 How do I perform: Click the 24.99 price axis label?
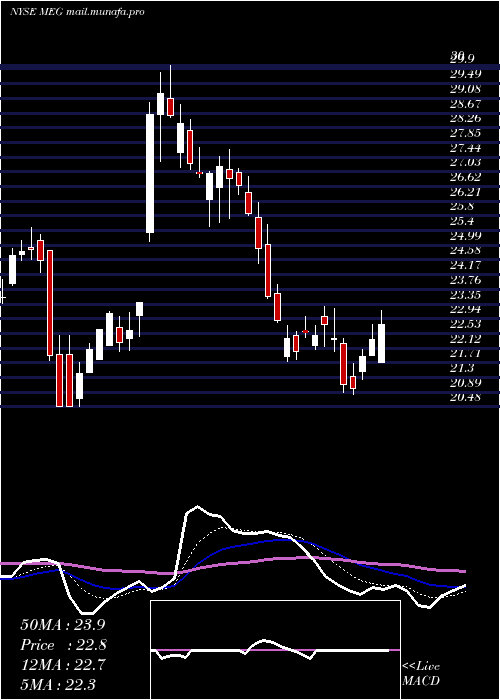pos(466,236)
